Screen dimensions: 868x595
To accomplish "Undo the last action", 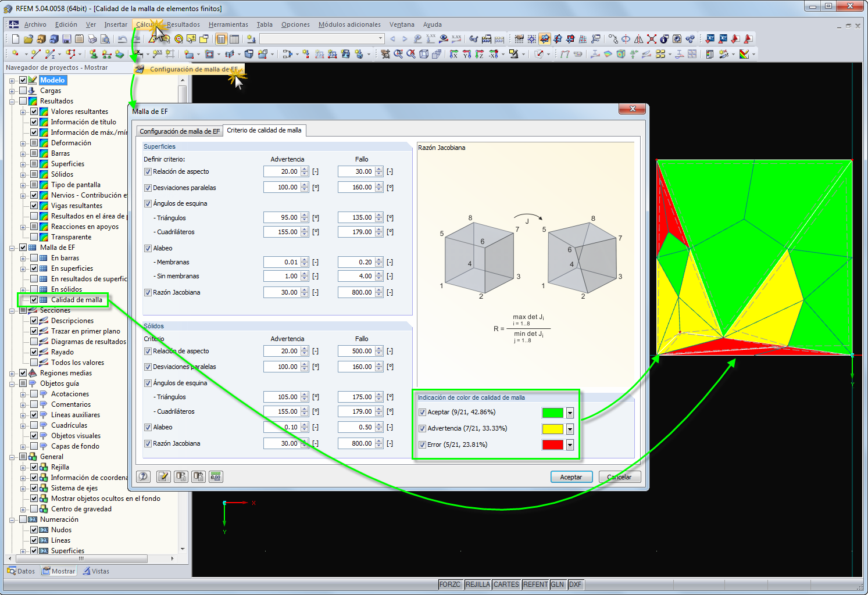I will (122, 39).
